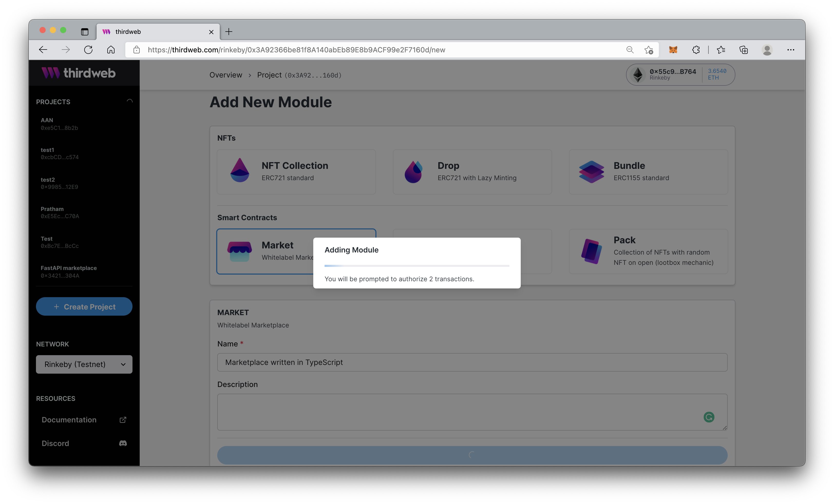Click the Documentation external link icon
Viewport: 834px width, 504px height.
(123, 420)
